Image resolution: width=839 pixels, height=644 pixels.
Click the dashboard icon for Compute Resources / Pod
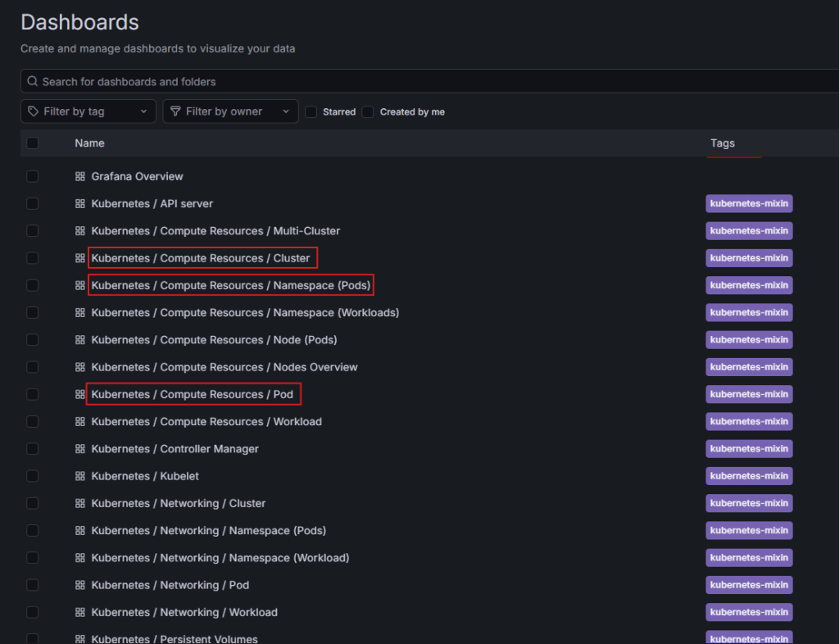click(x=80, y=395)
